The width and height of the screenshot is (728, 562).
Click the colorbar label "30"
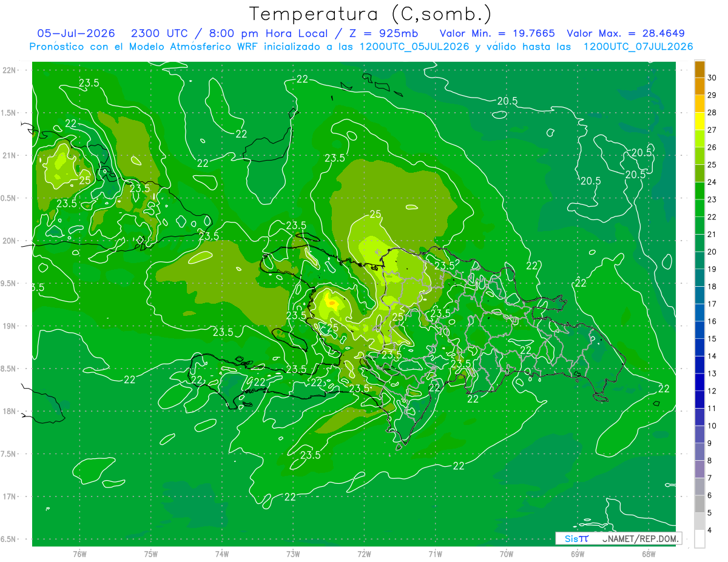click(712, 78)
